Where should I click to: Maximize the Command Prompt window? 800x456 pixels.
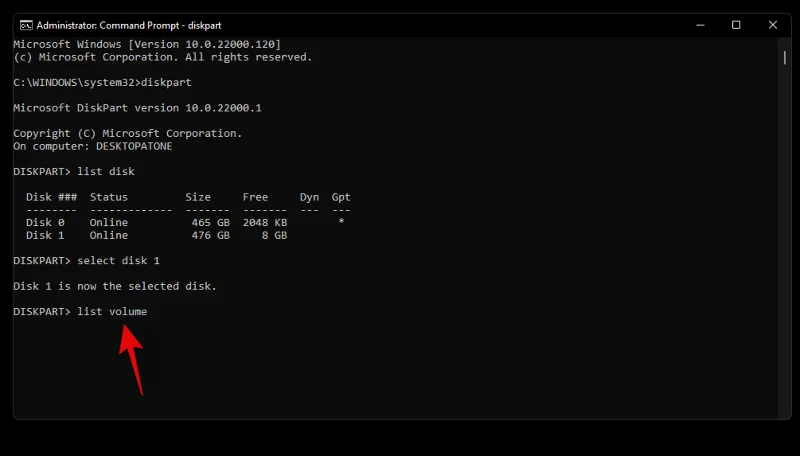[x=736, y=25]
